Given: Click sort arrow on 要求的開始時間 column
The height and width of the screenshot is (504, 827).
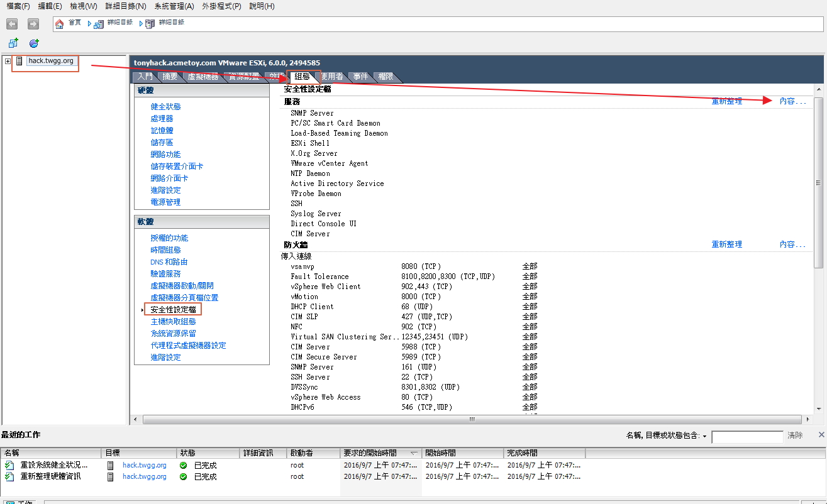Looking at the screenshot, I should click(414, 453).
